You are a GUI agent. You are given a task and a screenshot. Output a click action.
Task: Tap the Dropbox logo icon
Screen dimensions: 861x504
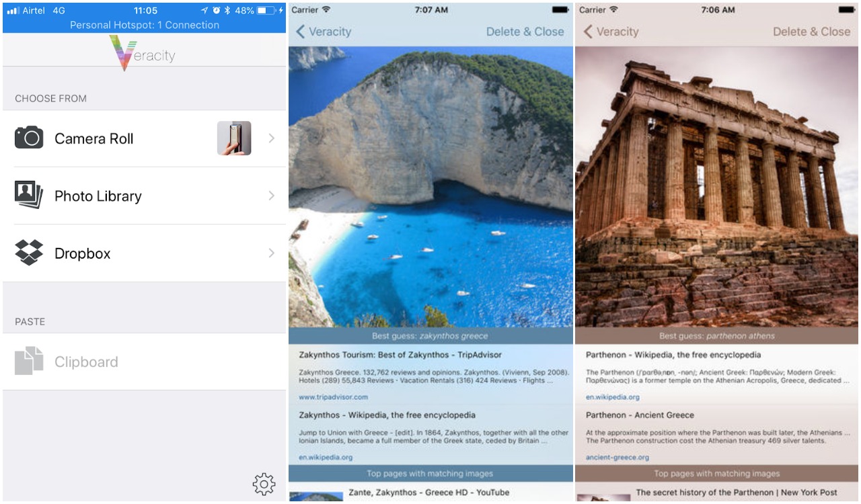pos(29,253)
